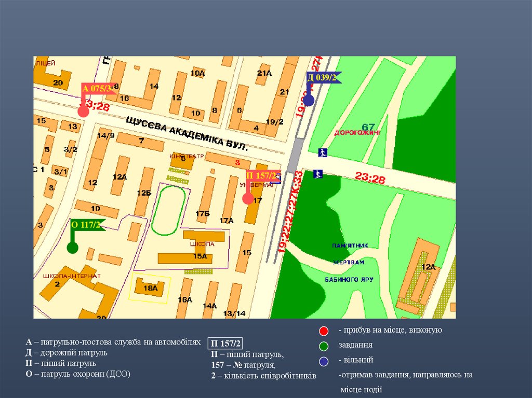
Task: Click the Щусєва Академіка вул. street name
Action: [x=187, y=133]
